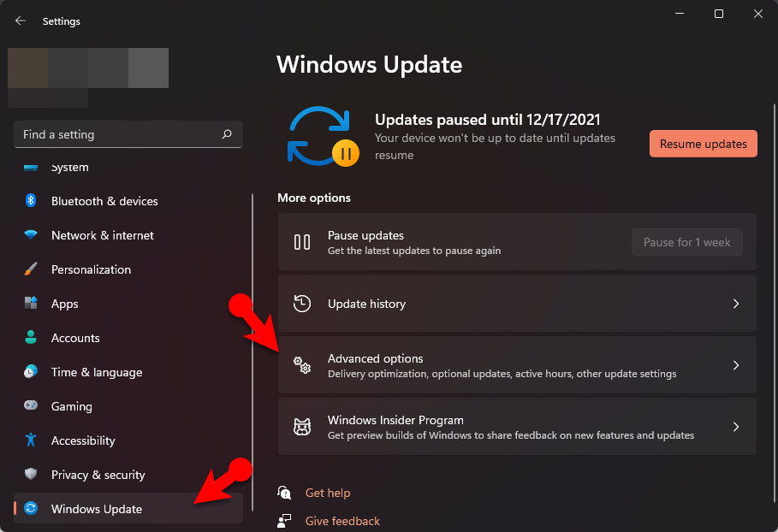Expand the Advanced options chevron

click(735, 365)
